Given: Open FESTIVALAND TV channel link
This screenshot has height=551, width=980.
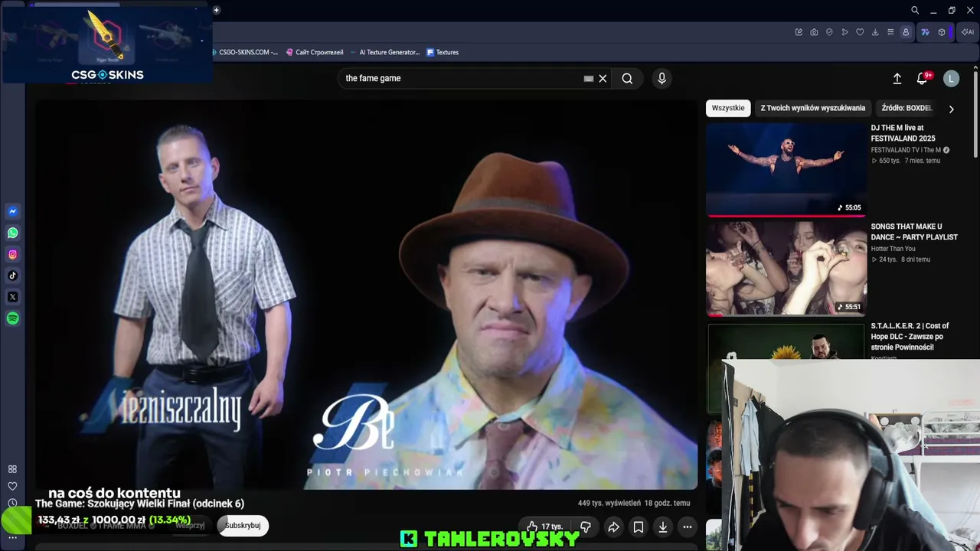Looking at the screenshot, I should [906, 150].
